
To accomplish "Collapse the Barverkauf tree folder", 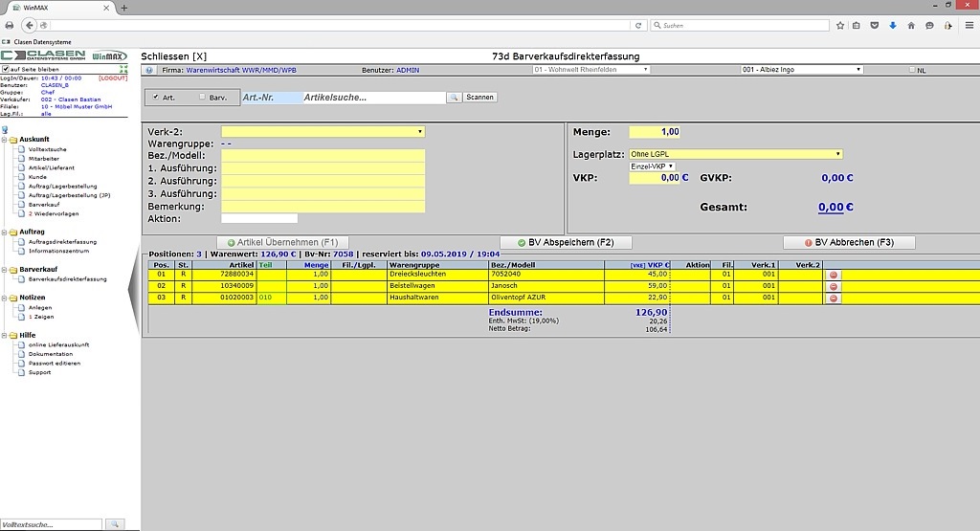I will click(5, 270).
